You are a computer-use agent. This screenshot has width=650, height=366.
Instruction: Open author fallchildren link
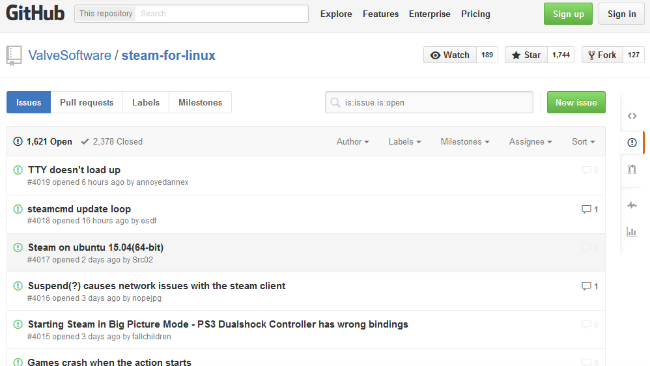coord(152,337)
